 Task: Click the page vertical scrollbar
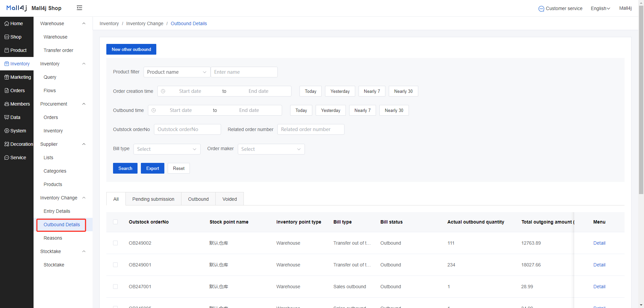click(x=641, y=101)
